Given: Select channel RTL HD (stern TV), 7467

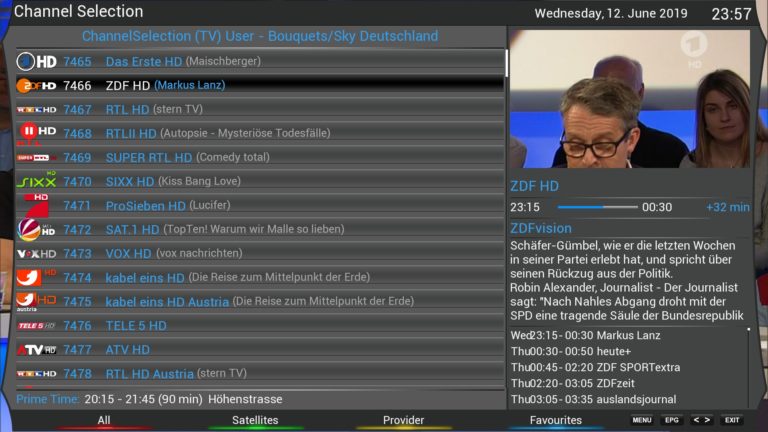Looking at the screenshot, I should tap(260, 109).
